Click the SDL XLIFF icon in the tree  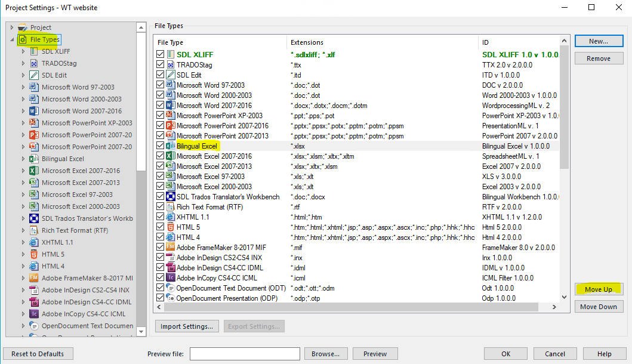pyautogui.click(x=34, y=51)
